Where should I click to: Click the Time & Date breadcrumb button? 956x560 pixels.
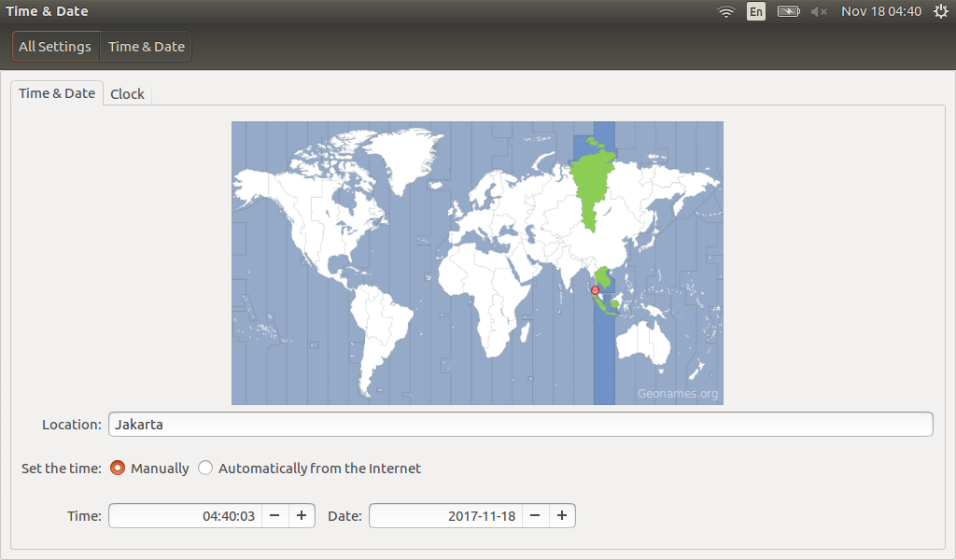coord(145,45)
